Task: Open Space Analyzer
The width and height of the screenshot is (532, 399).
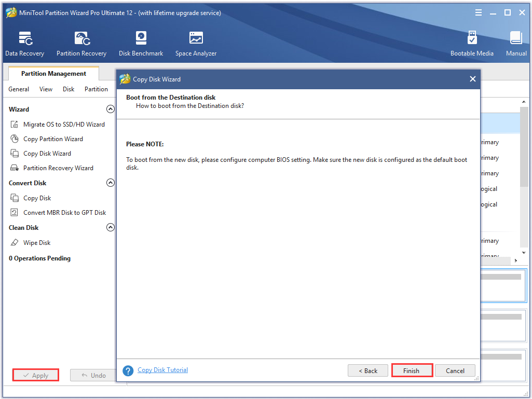Action: [x=196, y=44]
